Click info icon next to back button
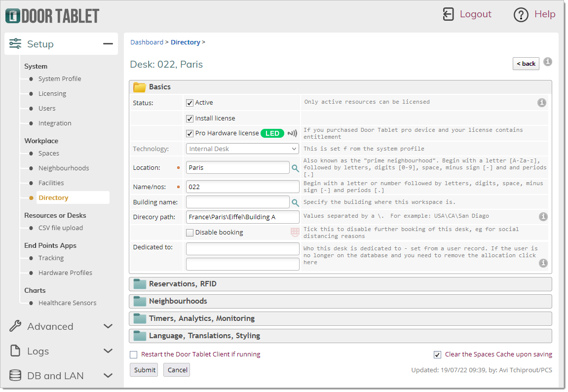568x392 pixels. click(547, 62)
